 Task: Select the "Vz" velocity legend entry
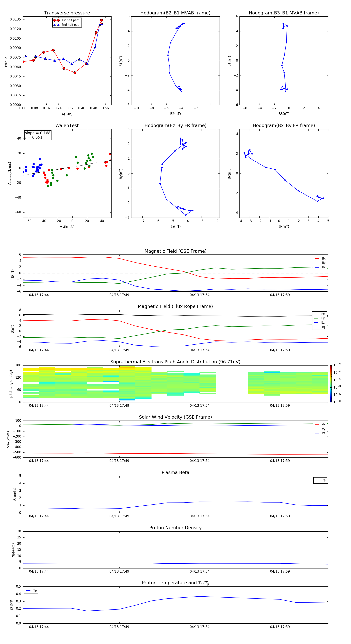[320, 433]
